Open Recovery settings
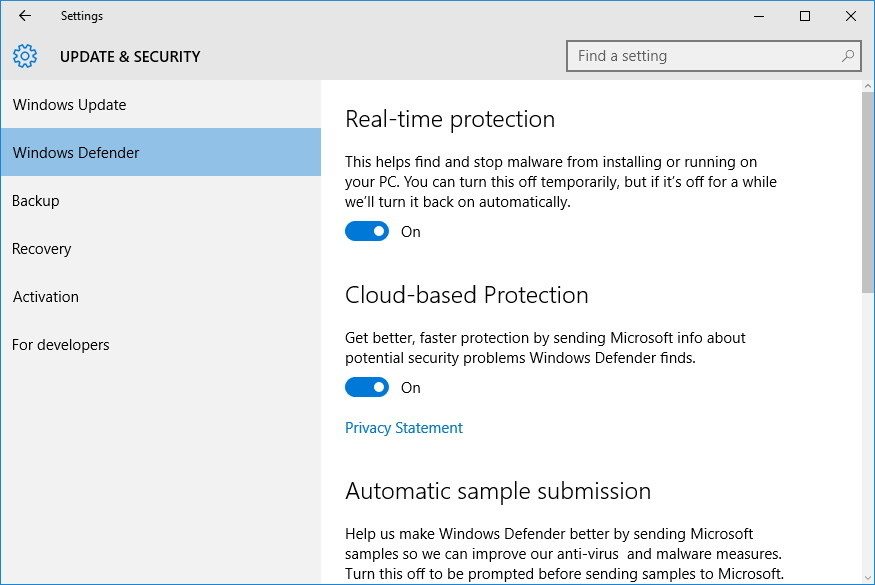Viewport: 875px width, 585px height. (x=41, y=248)
